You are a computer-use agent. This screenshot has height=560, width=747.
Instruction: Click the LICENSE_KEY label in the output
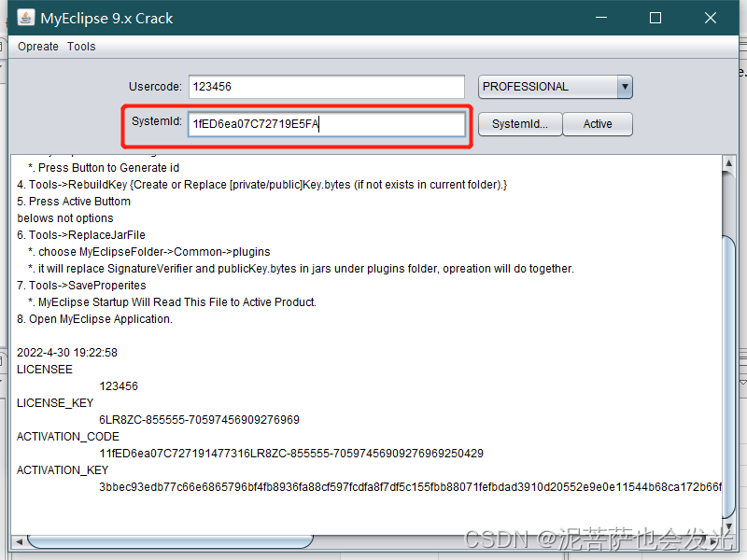point(55,403)
